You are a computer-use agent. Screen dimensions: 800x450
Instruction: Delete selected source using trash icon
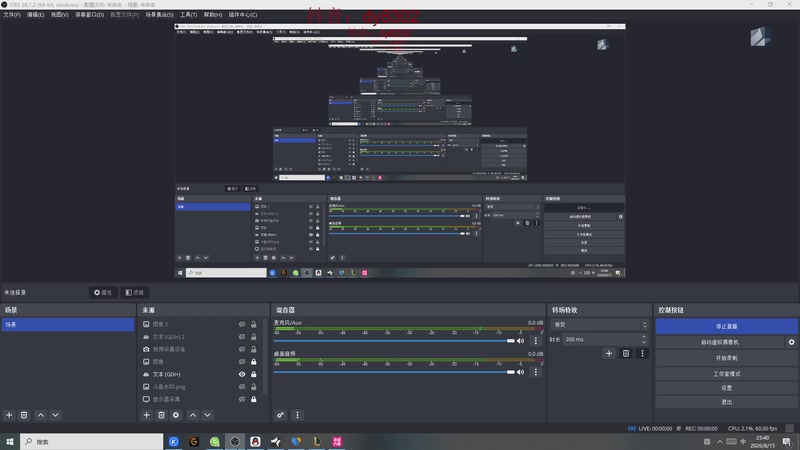[161, 415]
